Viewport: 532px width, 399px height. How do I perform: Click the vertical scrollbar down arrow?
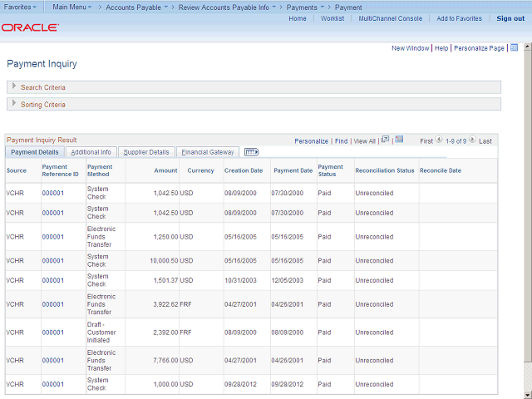527,394
